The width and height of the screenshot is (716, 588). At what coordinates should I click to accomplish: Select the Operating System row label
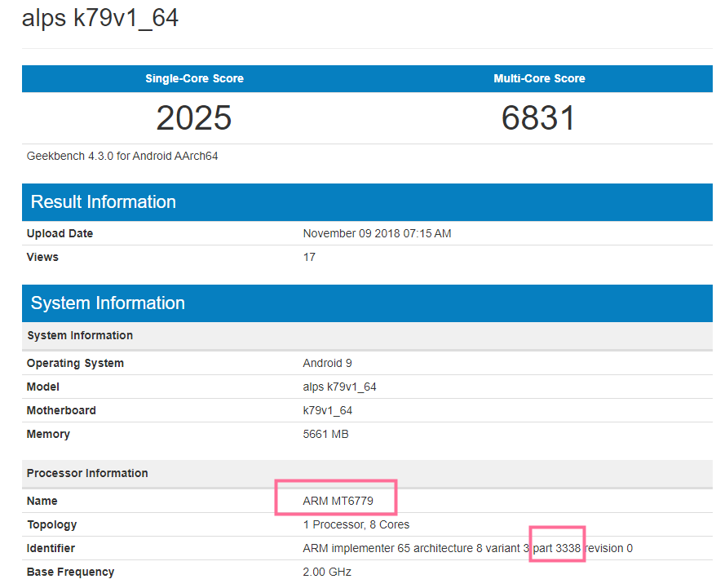[75, 364]
